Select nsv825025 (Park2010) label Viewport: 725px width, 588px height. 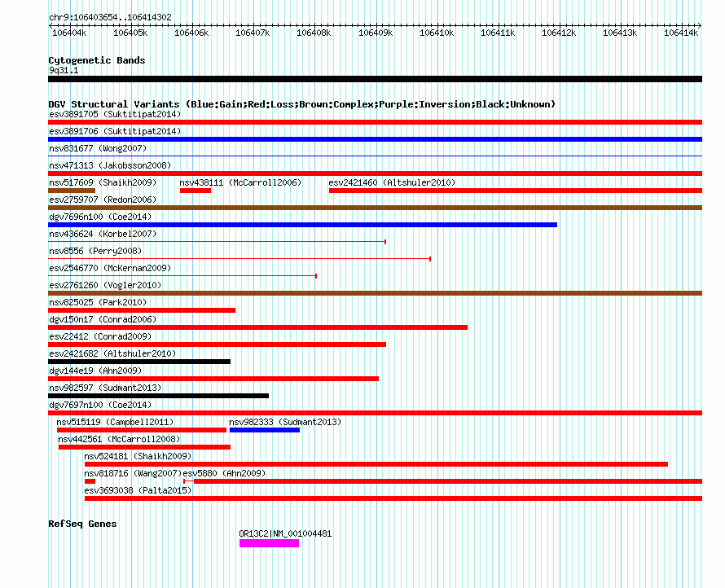98,302
